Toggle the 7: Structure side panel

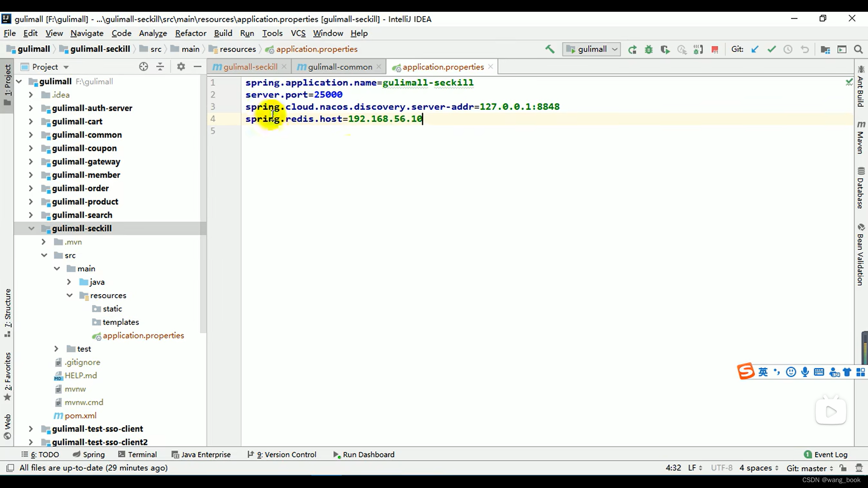pyautogui.click(x=7, y=313)
